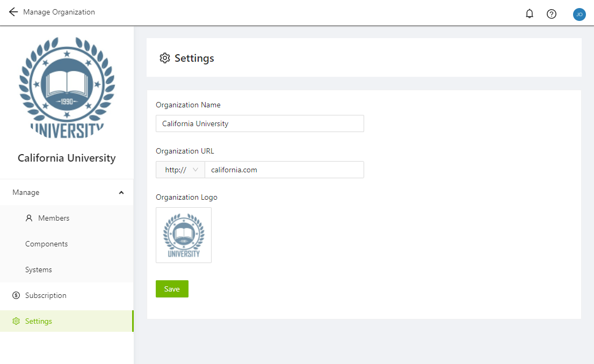Open help via question mark icon
This screenshot has height=364, width=594.
(551, 14)
